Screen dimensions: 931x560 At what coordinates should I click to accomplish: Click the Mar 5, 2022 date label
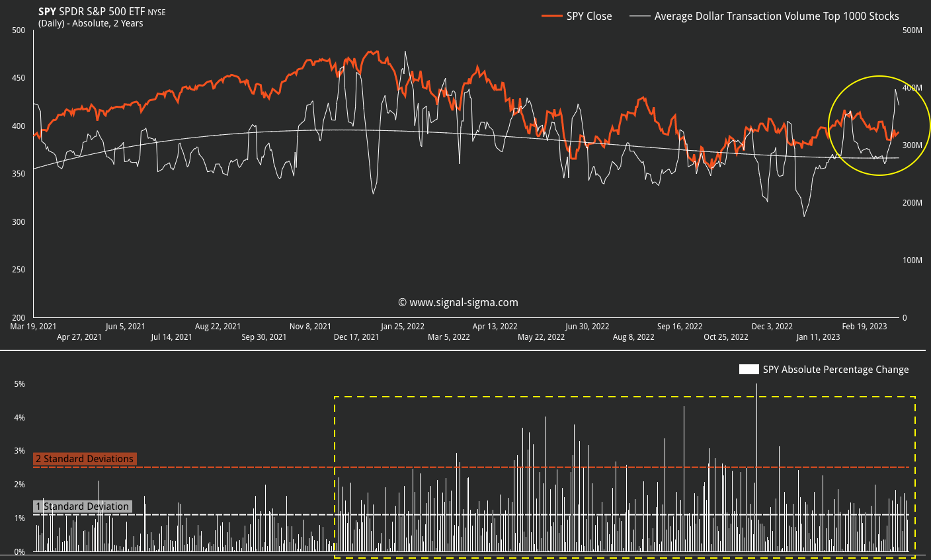449,337
